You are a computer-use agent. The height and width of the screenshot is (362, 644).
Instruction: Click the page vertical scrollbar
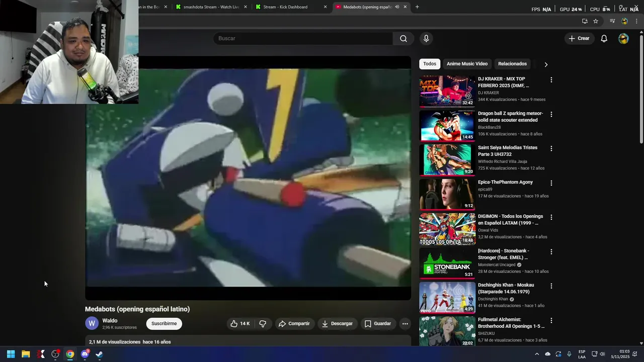click(641, 88)
